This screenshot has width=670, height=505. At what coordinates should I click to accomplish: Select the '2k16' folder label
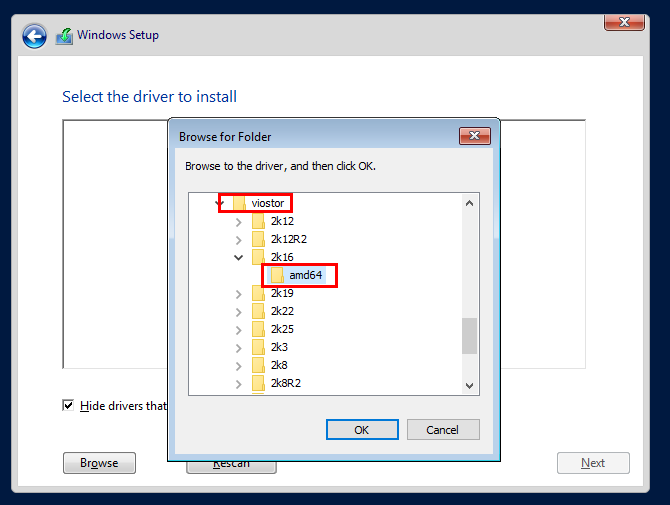(282, 257)
